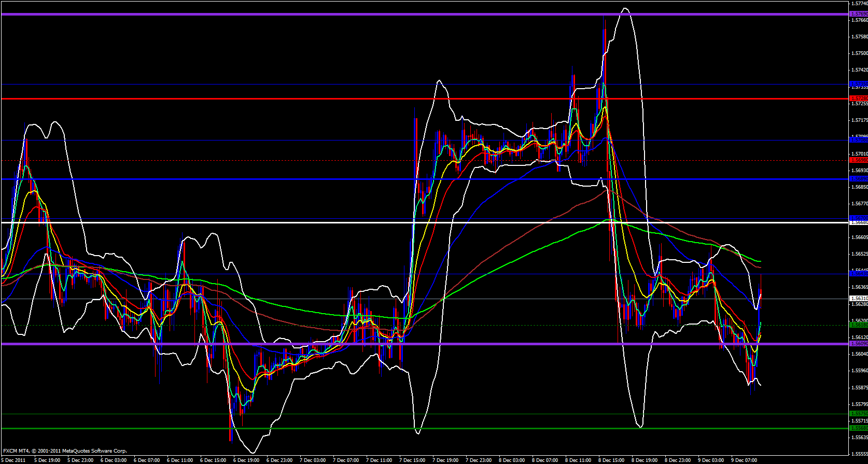Click the green 1.55750 price label
Image resolution: width=868 pixels, height=464 pixels.
pos(858,414)
